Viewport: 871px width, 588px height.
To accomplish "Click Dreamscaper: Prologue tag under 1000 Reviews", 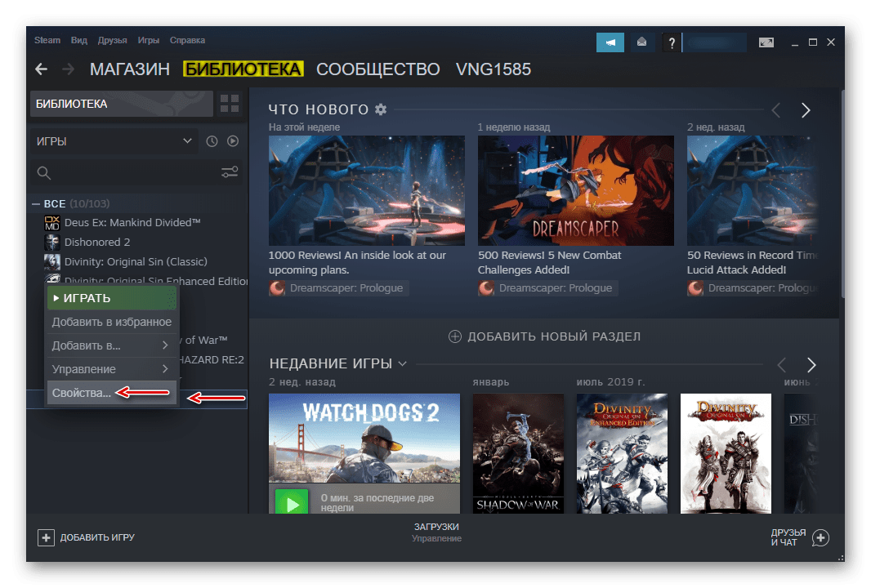I will (x=339, y=288).
